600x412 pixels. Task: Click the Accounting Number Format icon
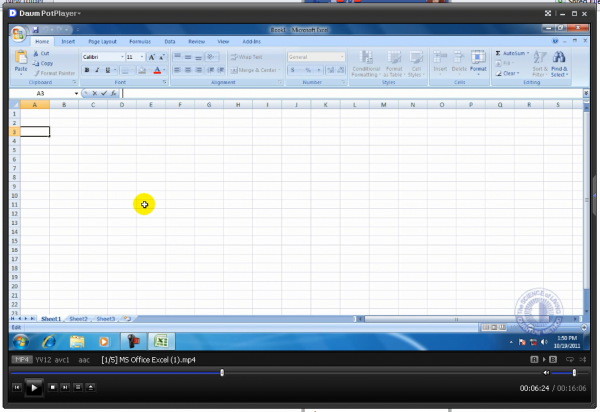pos(295,70)
